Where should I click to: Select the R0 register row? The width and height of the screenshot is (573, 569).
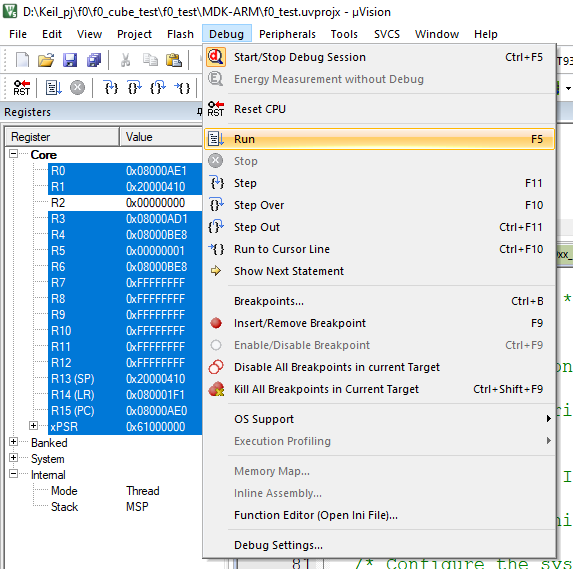125,171
